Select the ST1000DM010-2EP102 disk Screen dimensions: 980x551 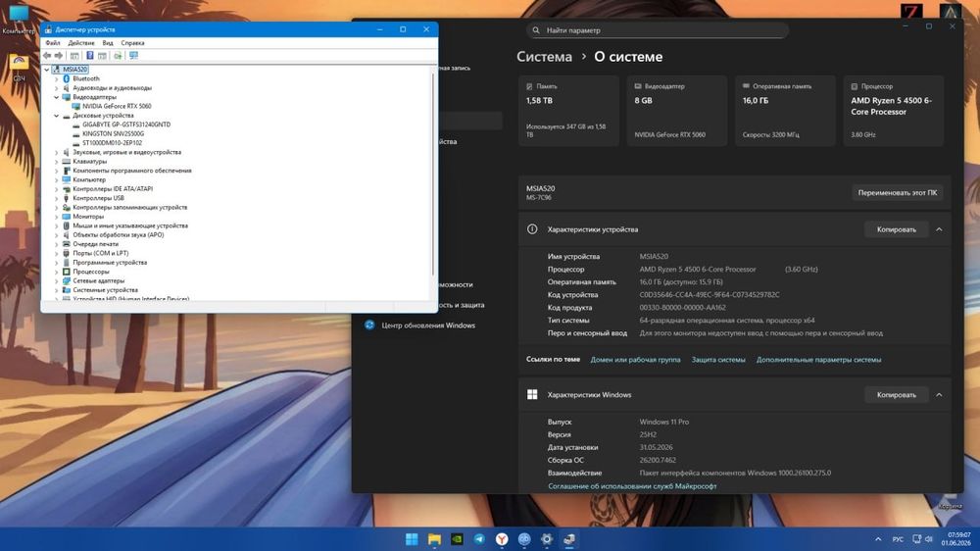(112, 143)
